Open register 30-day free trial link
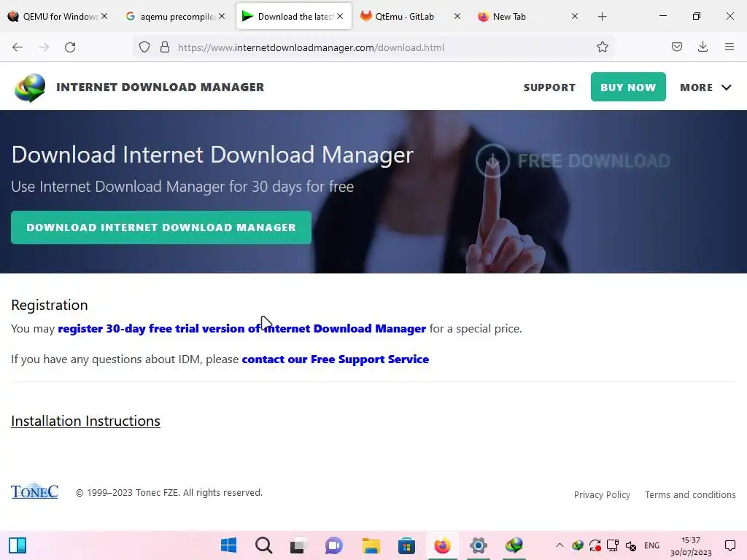747x560 pixels. coord(242,329)
